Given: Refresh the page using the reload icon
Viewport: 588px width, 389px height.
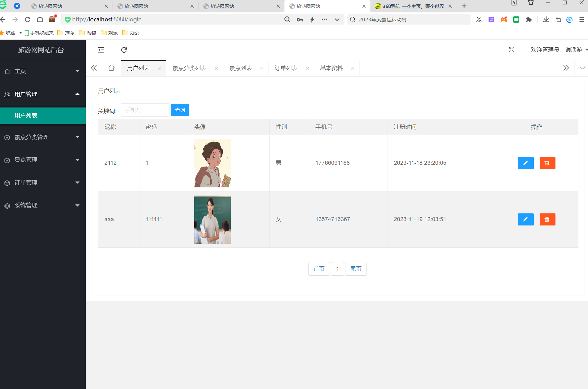Looking at the screenshot, I should [124, 50].
